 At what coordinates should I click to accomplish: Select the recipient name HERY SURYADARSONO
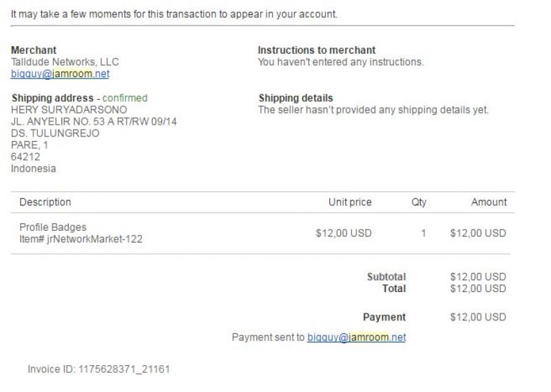(x=69, y=110)
